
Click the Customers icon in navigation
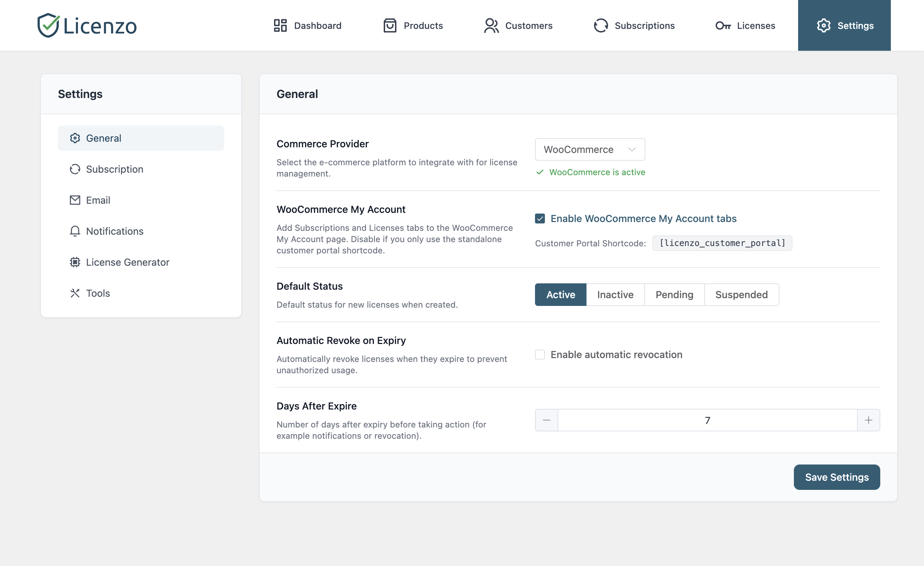click(491, 25)
